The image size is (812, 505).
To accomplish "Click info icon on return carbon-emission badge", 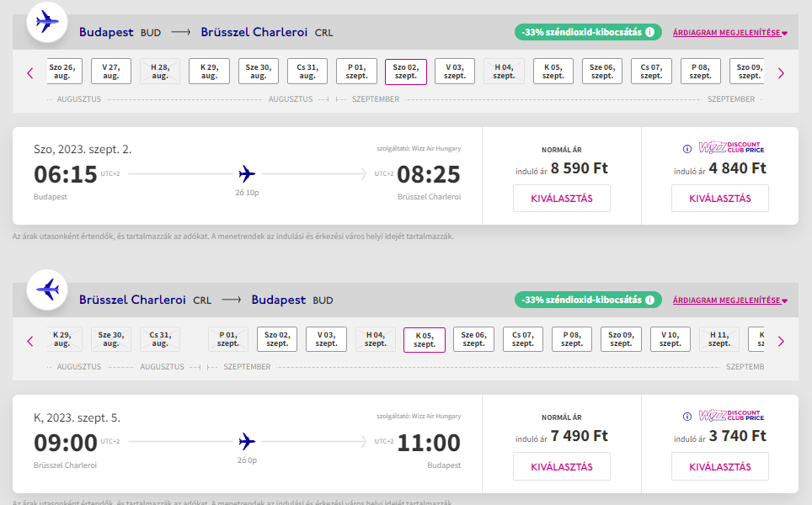I will pyautogui.click(x=649, y=300).
